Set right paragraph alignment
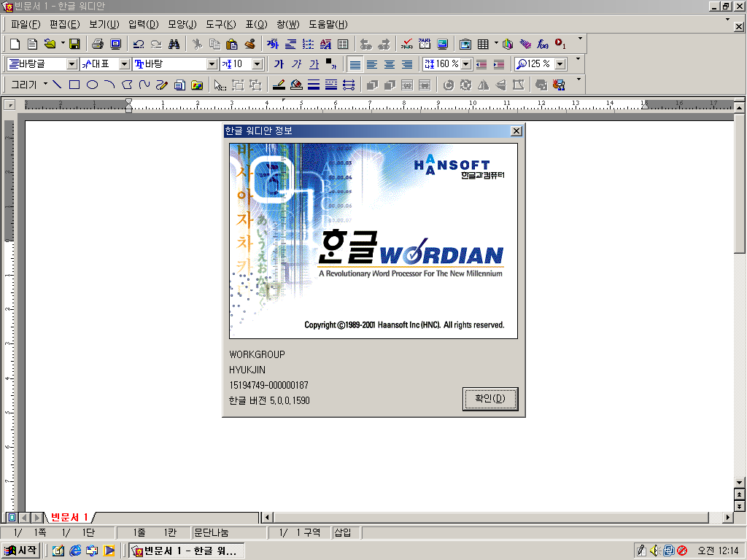 coord(407,64)
